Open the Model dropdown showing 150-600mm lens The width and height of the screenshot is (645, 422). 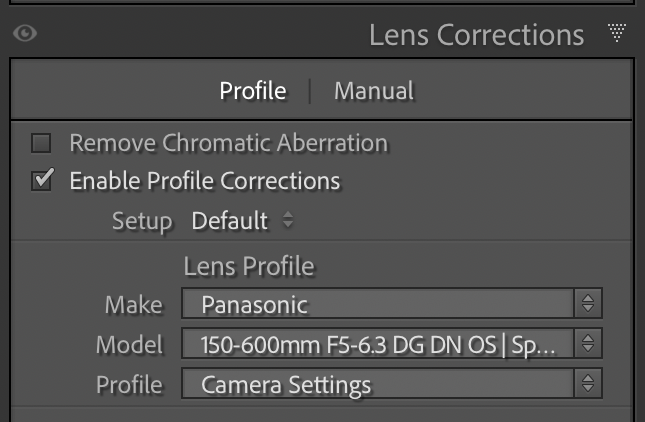(378, 345)
